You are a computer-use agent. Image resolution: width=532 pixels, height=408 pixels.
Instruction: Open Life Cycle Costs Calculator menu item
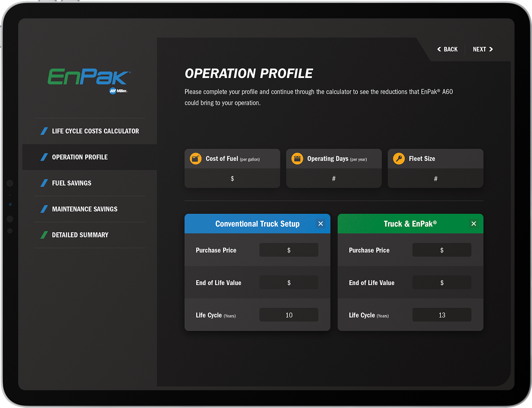pos(90,131)
